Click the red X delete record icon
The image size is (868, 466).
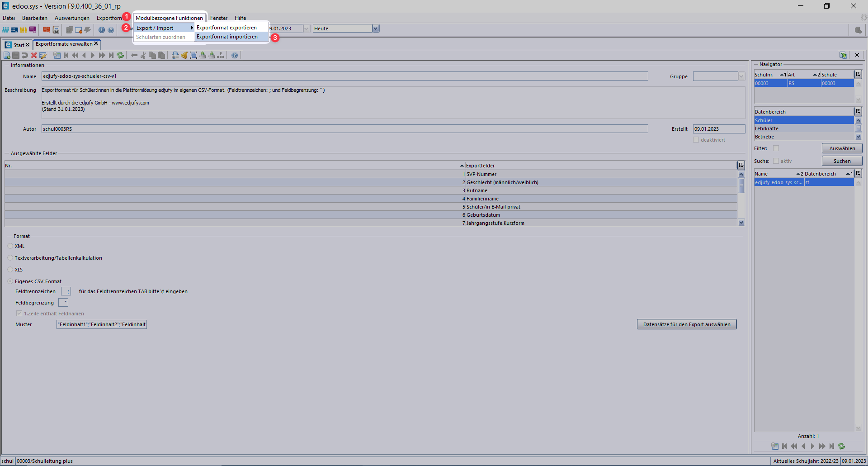click(x=34, y=55)
